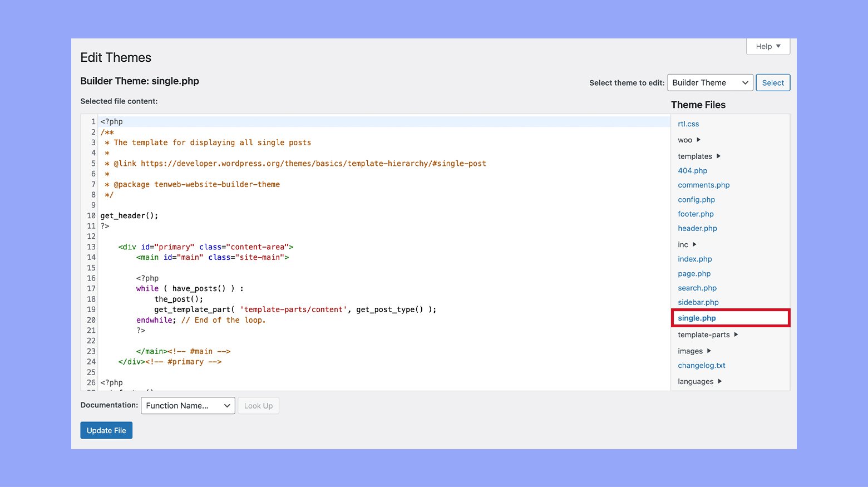The width and height of the screenshot is (868, 487).
Task: Open the Help dropdown tab
Action: 768,47
